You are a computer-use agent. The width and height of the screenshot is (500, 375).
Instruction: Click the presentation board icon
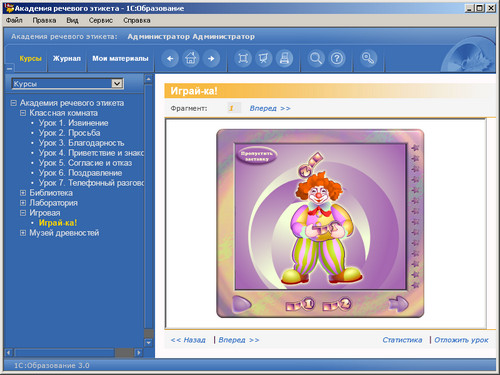(264, 59)
